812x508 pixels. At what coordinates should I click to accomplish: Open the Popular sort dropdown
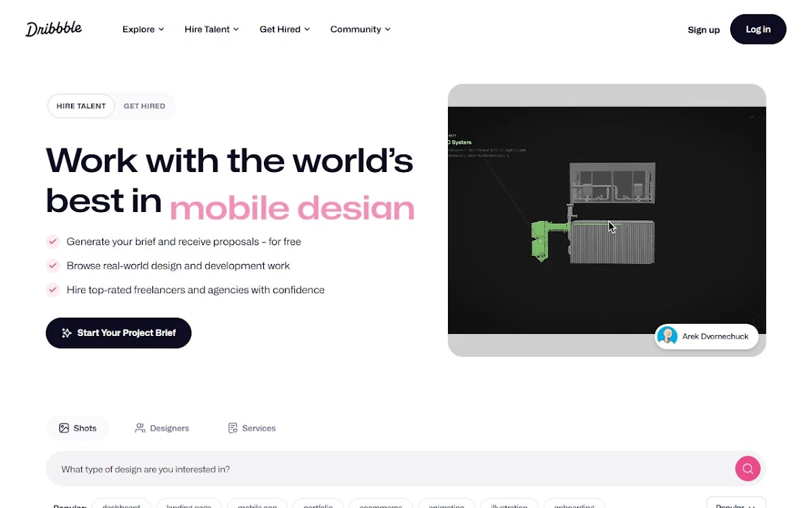tap(736, 503)
